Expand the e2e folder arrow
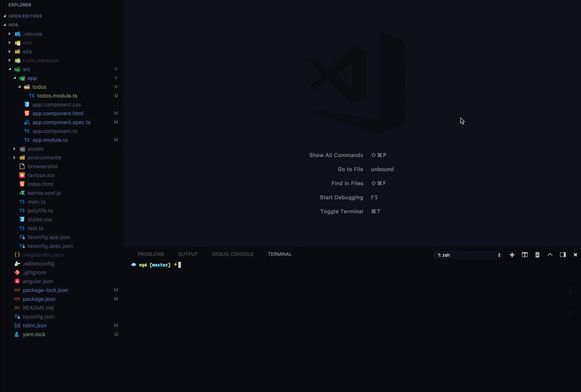 coord(10,51)
